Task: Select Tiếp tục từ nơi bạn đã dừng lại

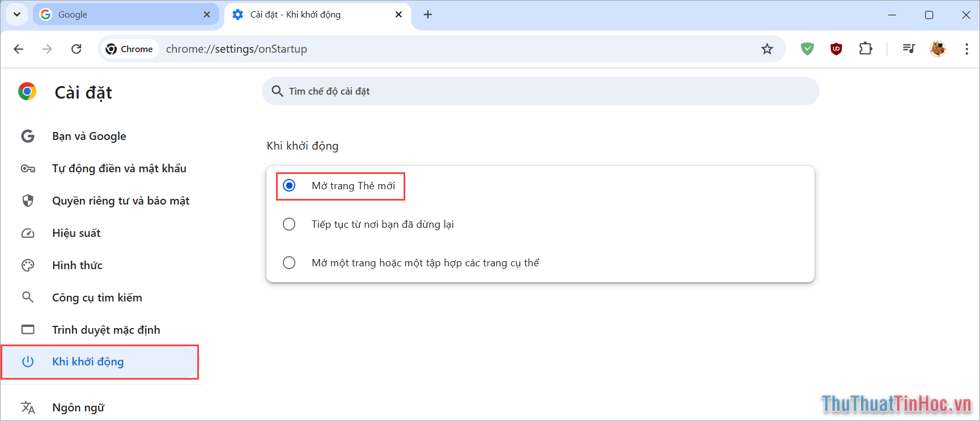Action: (x=289, y=224)
